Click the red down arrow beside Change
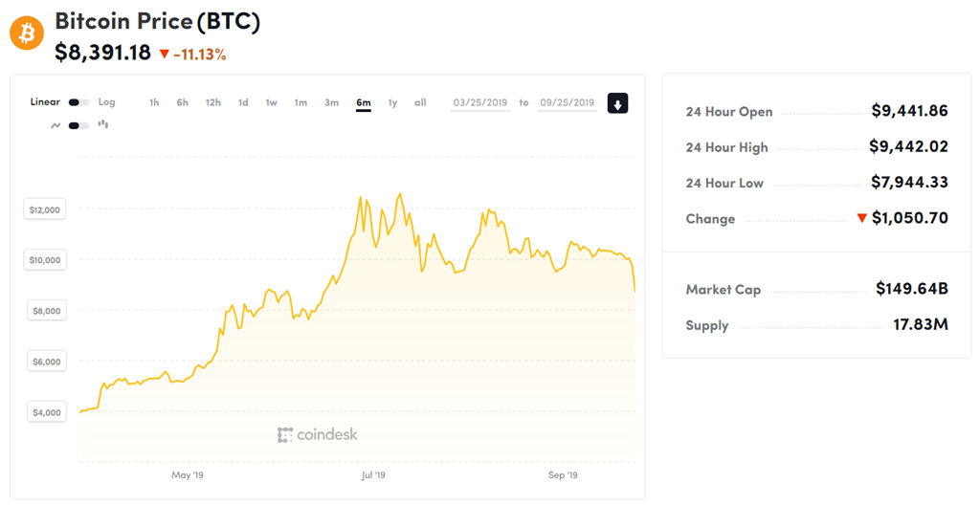 [x=862, y=218]
